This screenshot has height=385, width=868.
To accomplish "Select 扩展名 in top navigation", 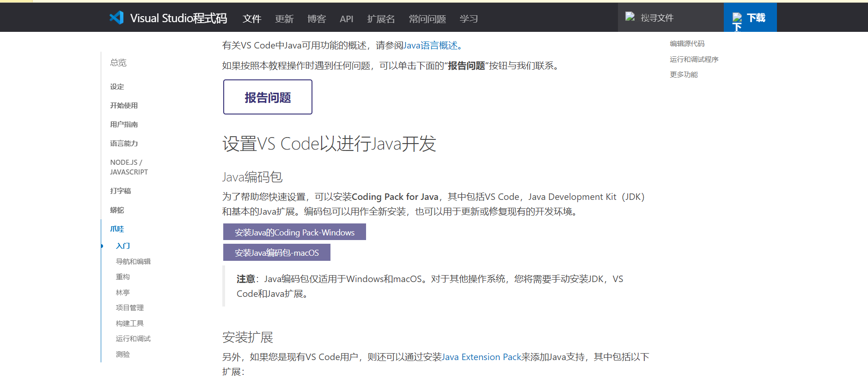I will point(381,18).
